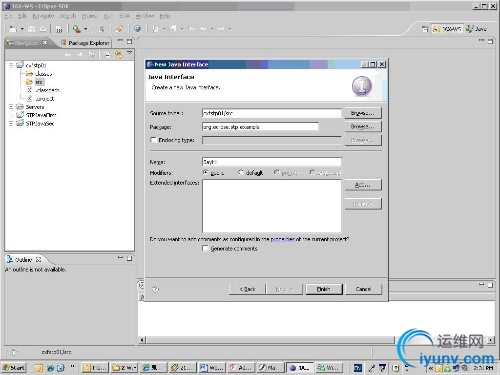The image size is (500, 375).
Task: Open the Window menu
Action: [x=145, y=16]
